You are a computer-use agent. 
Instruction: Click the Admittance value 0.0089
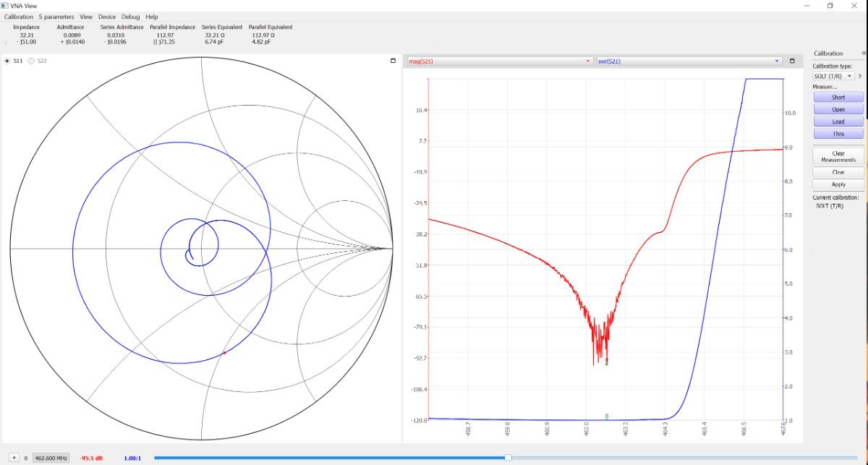point(71,35)
